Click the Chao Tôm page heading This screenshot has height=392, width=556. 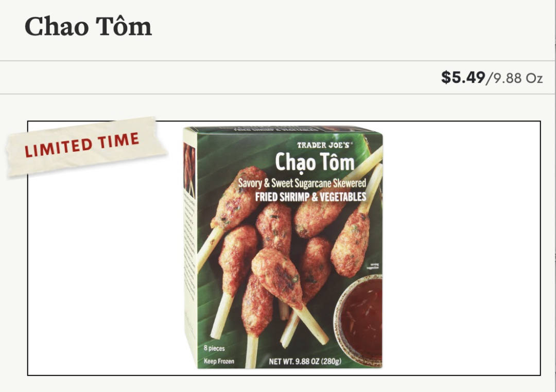(x=88, y=27)
